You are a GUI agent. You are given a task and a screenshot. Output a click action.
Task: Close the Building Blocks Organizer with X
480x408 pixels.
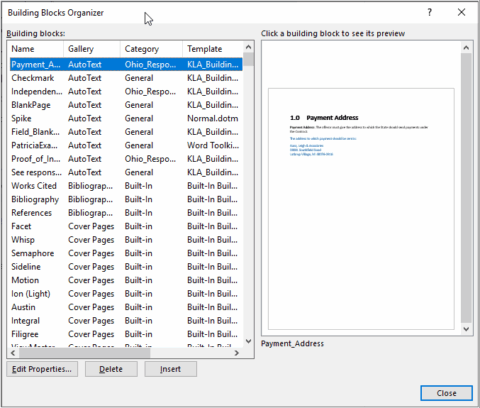(x=461, y=13)
